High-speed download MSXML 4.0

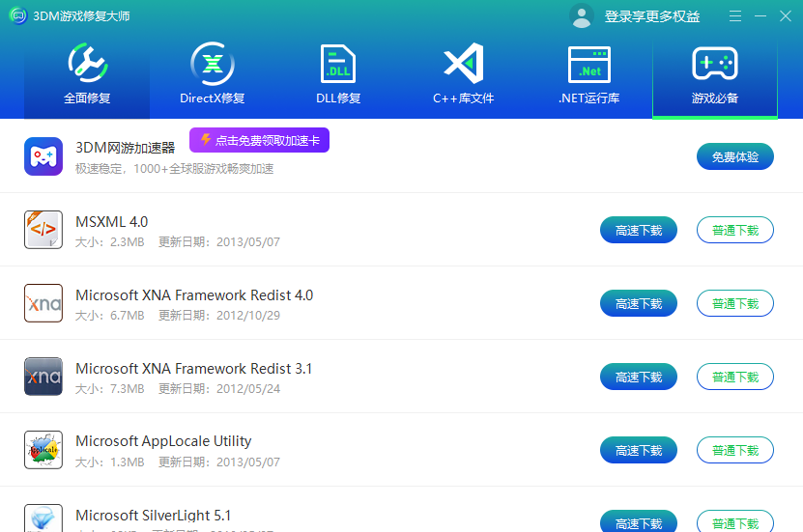[x=639, y=230]
